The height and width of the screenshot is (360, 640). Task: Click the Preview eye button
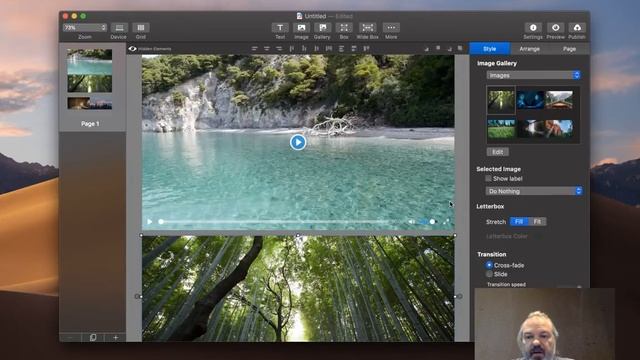556,28
